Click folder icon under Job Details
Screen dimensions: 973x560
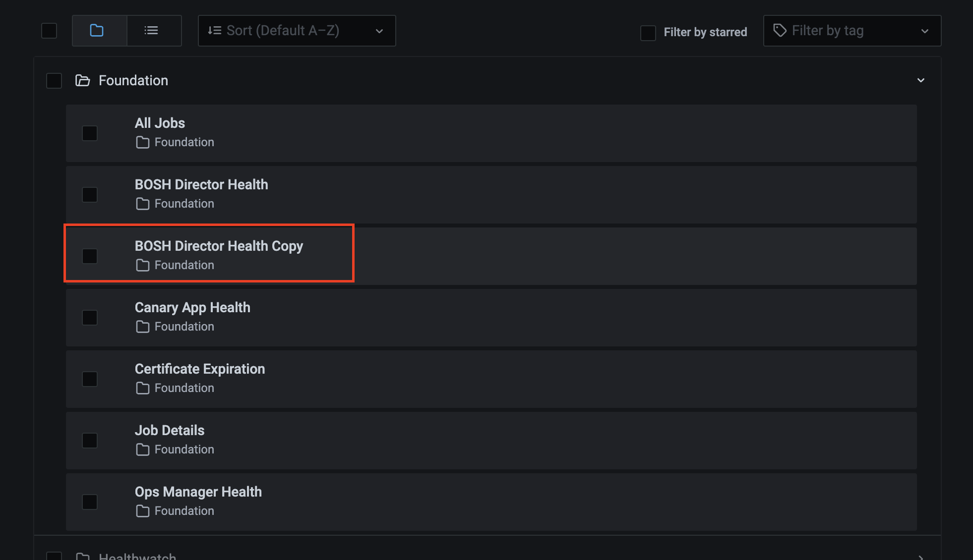pyautogui.click(x=143, y=450)
